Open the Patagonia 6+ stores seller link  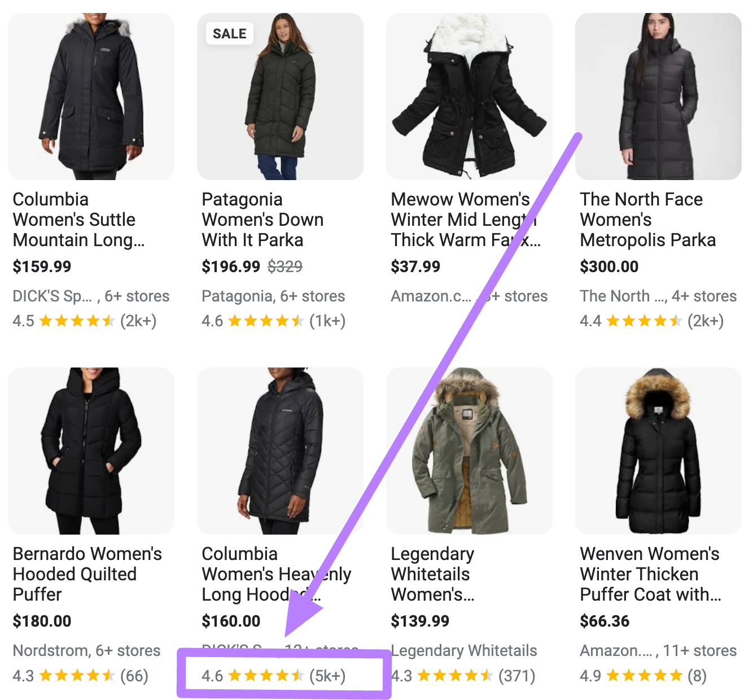[x=273, y=296]
